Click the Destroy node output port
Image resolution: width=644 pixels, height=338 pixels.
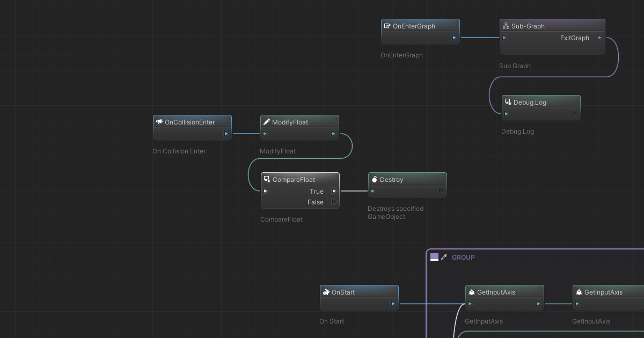pos(441,191)
